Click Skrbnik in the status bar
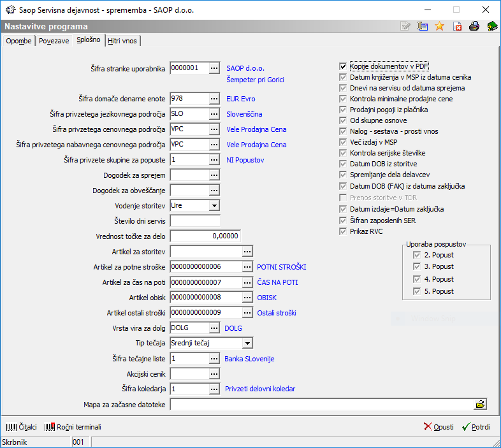 pyautogui.click(x=15, y=442)
